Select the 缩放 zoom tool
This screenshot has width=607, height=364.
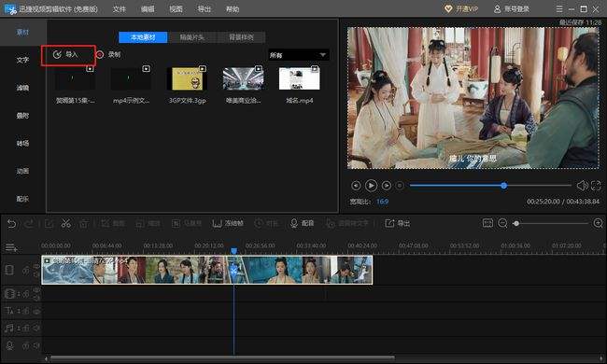point(148,223)
